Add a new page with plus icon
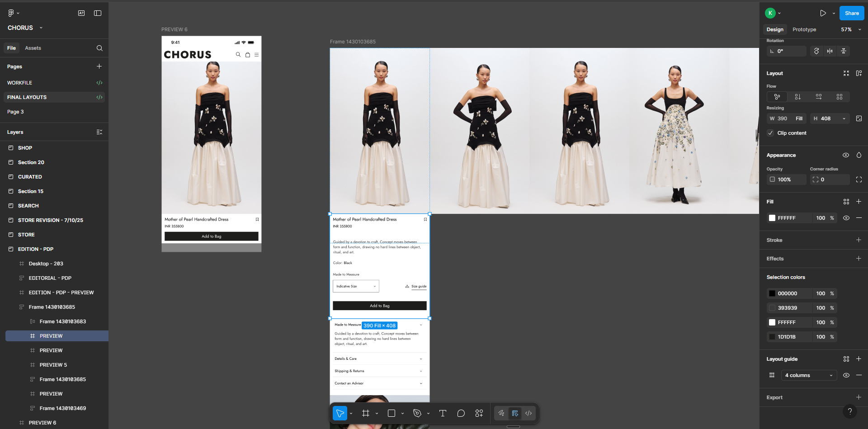This screenshot has height=429, width=868. (99, 66)
